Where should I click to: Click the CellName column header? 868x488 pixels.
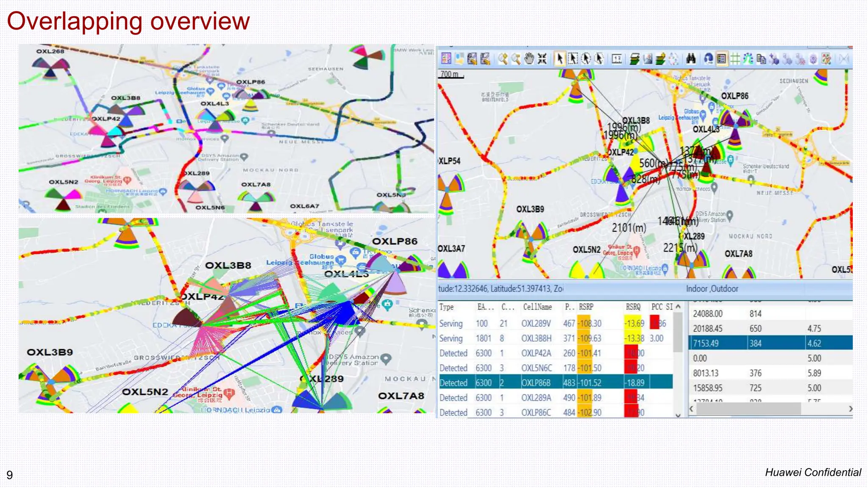[537, 307]
